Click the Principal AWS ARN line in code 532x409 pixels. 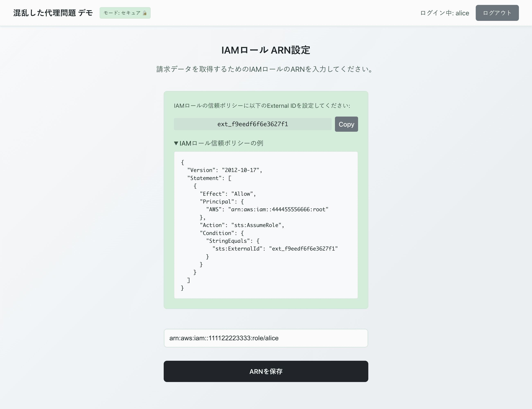point(267,209)
